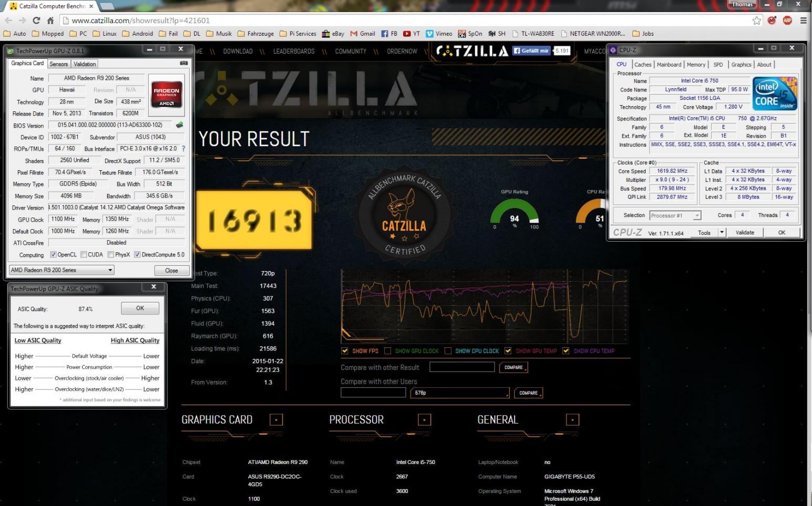Switch to the Validation tab in GPU-Z
The height and width of the screenshot is (506, 812).
85,64
